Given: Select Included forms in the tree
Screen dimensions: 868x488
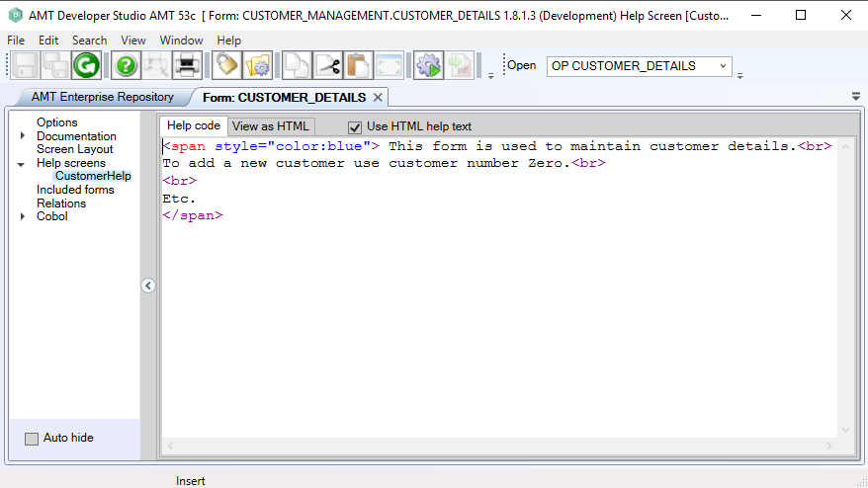Looking at the screenshot, I should [x=75, y=190].
